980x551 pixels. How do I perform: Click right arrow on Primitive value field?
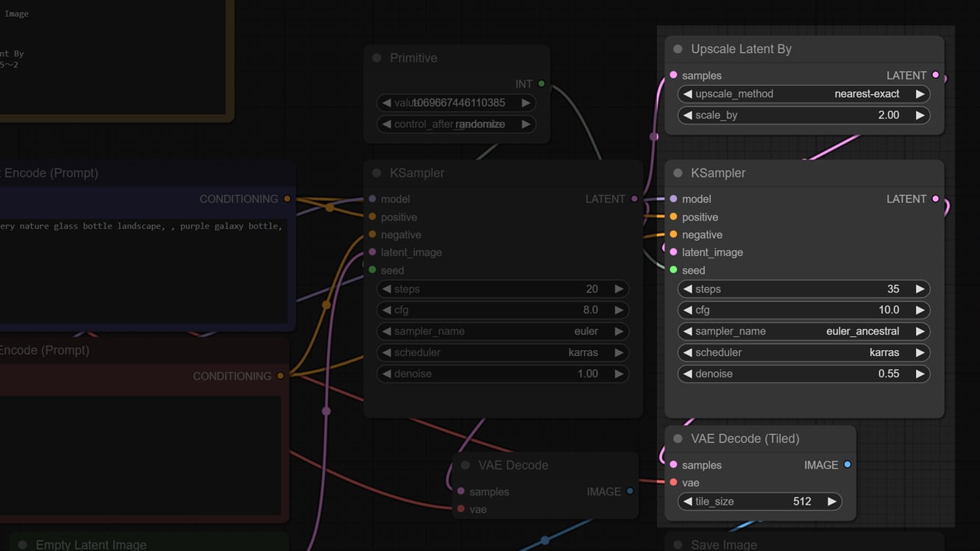click(x=525, y=103)
